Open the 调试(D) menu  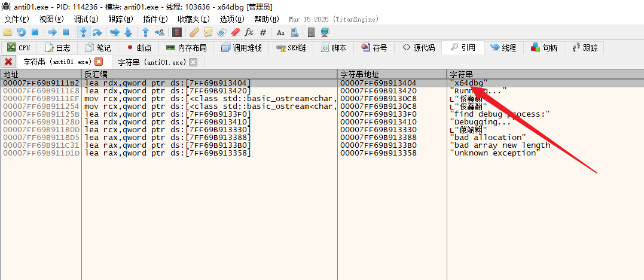pos(86,19)
